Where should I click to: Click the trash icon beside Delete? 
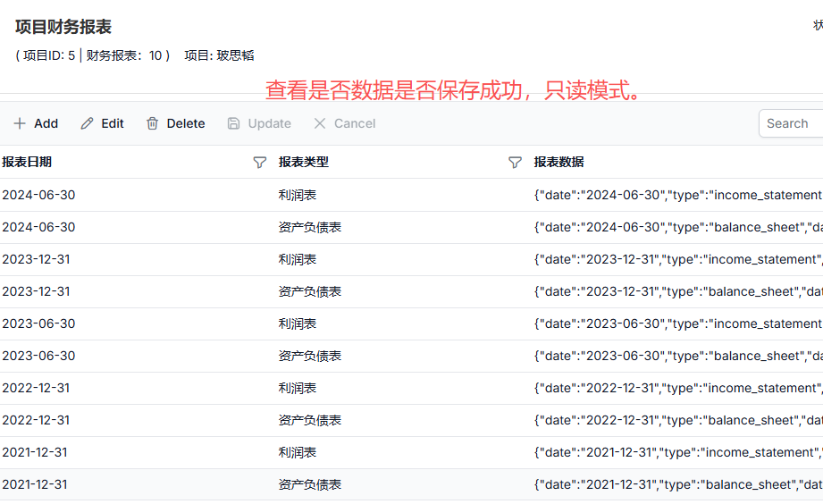pos(152,123)
